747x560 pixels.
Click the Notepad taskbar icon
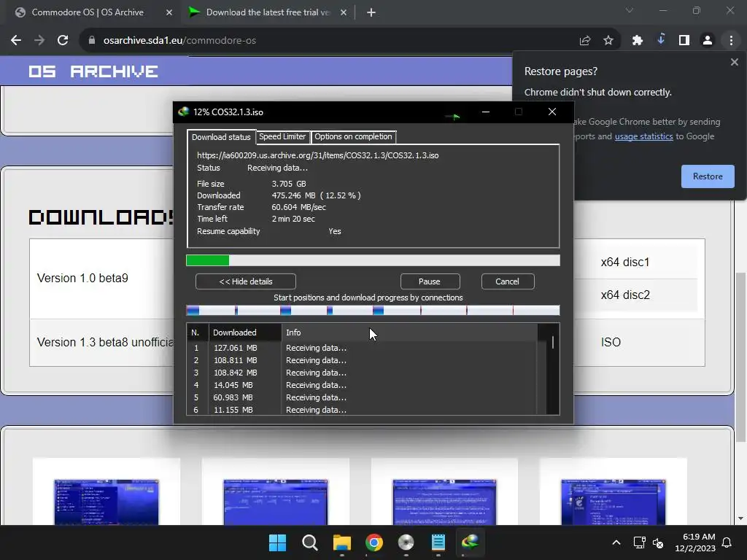click(x=438, y=542)
